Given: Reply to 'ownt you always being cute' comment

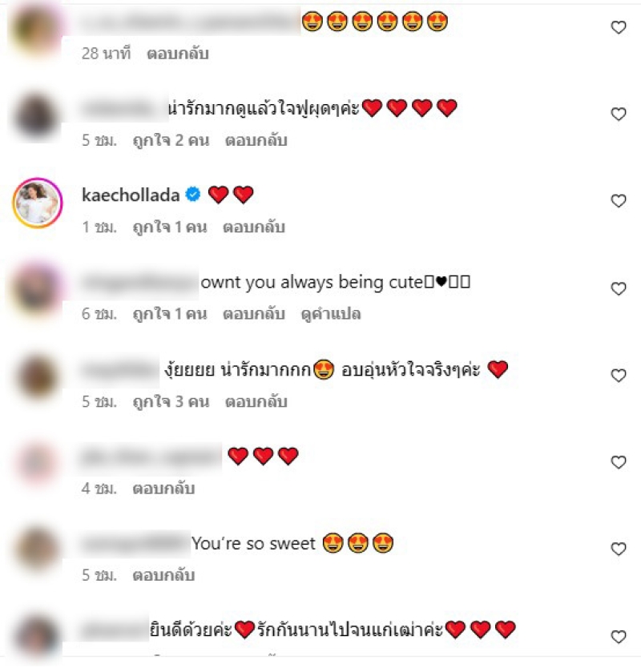Looking at the screenshot, I should (x=254, y=314).
